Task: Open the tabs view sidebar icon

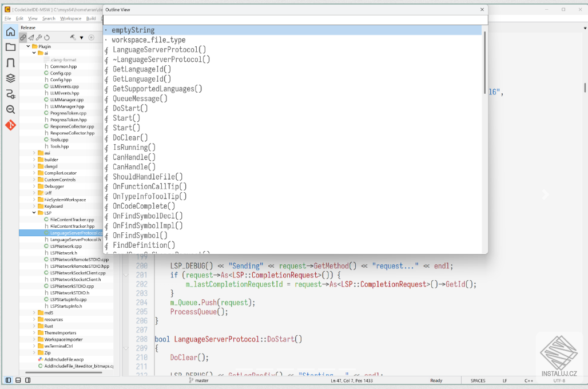Action: tap(10, 63)
